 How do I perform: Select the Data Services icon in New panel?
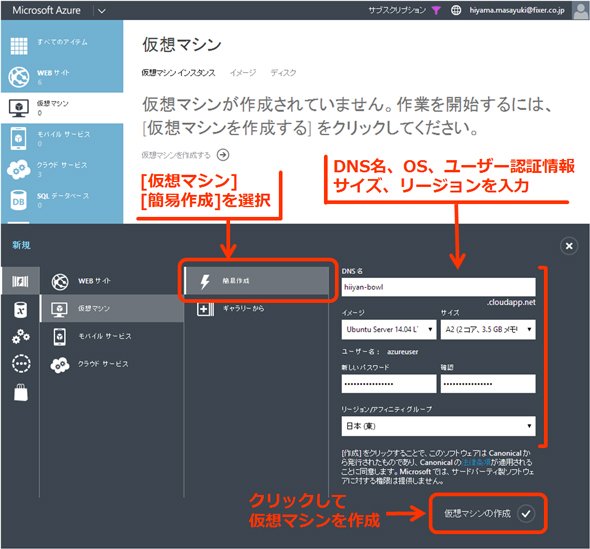coord(20,310)
